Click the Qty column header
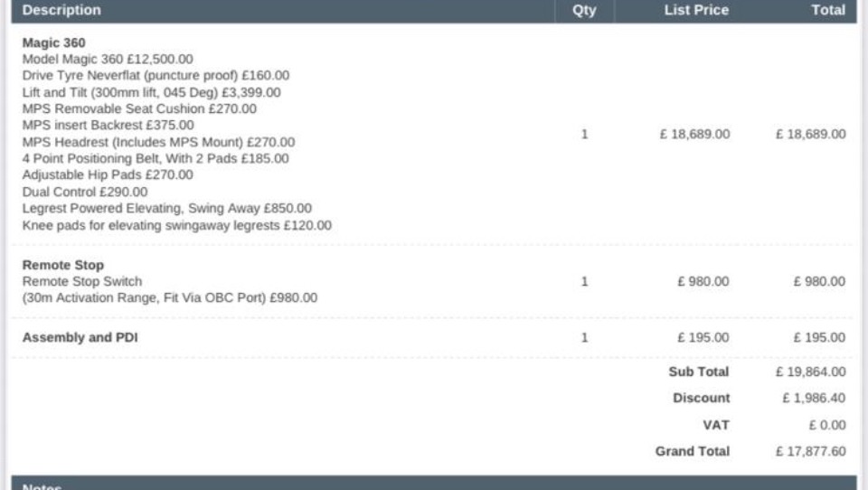 [584, 11]
